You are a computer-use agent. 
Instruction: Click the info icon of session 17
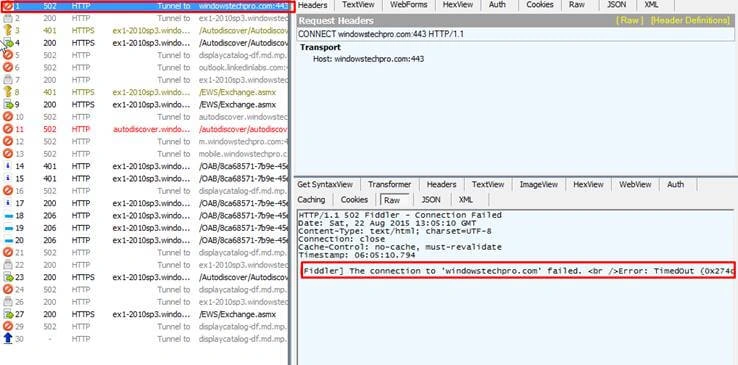(x=8, y=203)
